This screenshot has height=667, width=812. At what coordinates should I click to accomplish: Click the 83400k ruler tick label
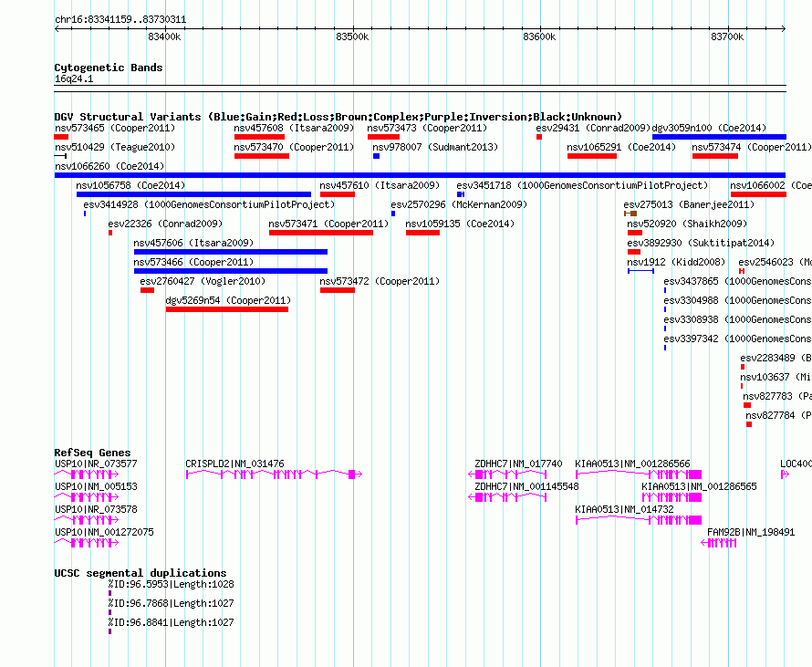pyautogui.click(x=164, y=36)
